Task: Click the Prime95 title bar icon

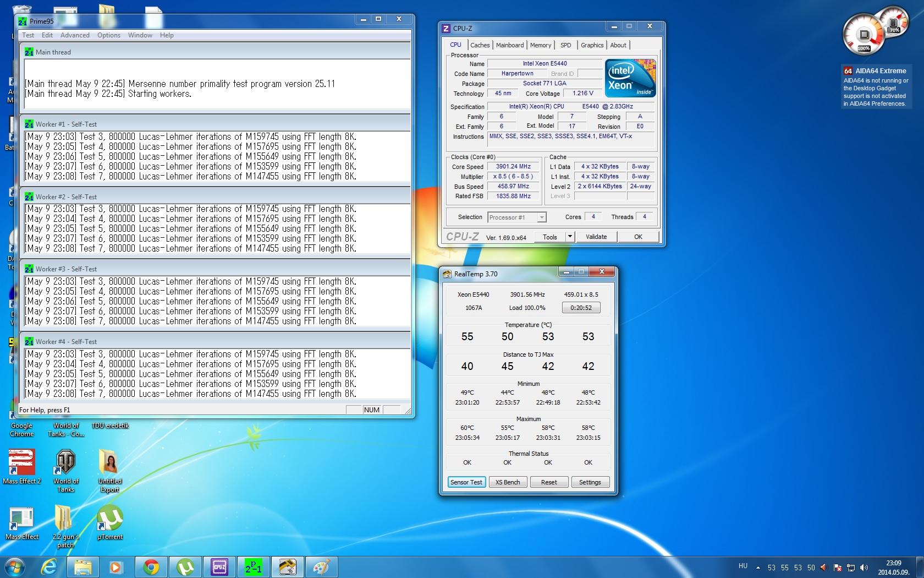Action: coord(23,21)
